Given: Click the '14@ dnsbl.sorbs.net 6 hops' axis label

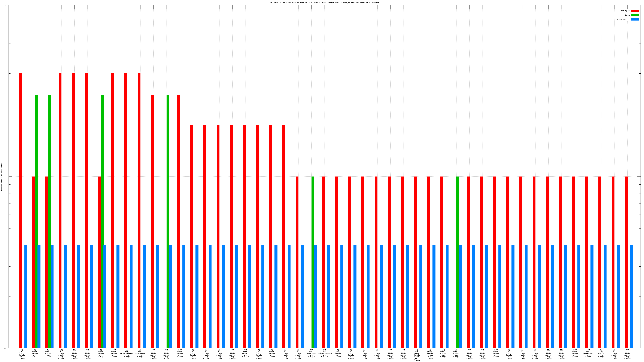Looking at the screenshot, I should 114,353.
